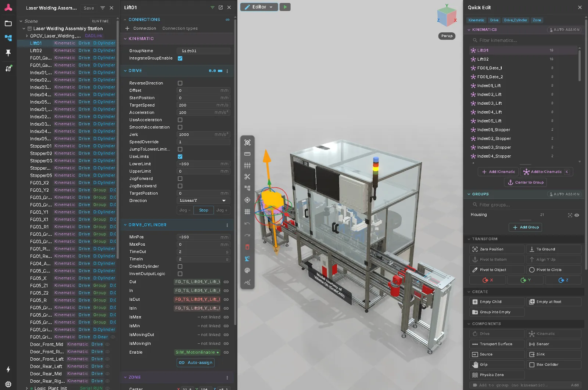Click the hierarchy filter icon next to Save

click(x=103, y=8)
